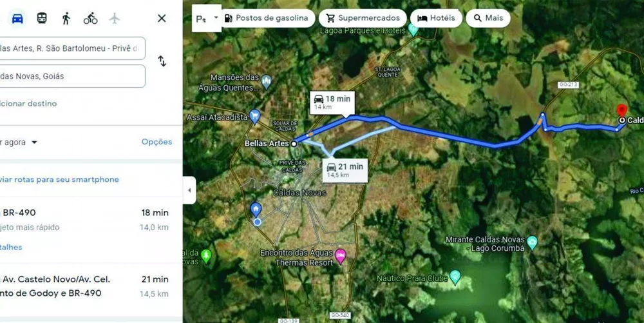This screenshot has height=323, width=644.
Task: Open route Opções link
Action: (x=157, y=142)
